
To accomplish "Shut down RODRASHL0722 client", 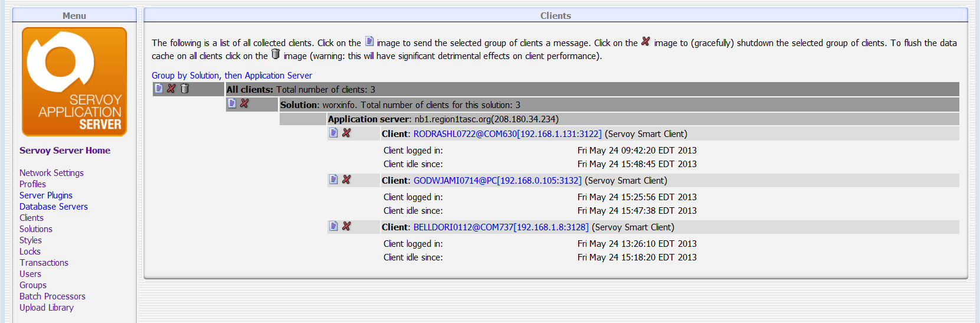I will coord(346,133).
